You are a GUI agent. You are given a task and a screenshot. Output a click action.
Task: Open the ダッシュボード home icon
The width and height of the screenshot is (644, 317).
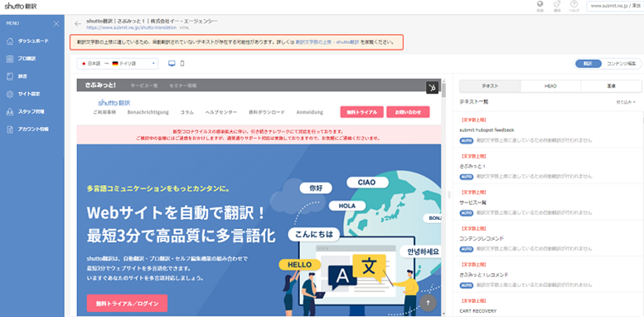(10, 41)
